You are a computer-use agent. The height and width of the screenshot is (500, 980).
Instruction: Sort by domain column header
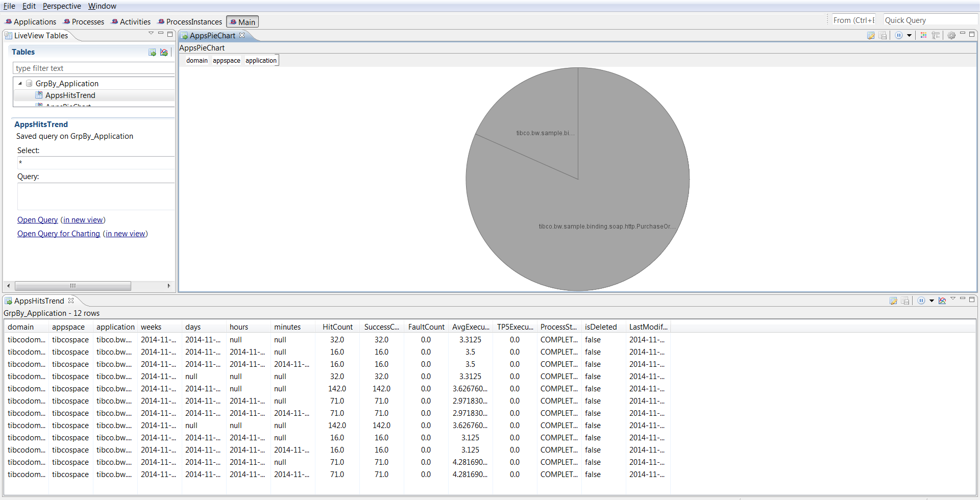click(x=27, y=327)
